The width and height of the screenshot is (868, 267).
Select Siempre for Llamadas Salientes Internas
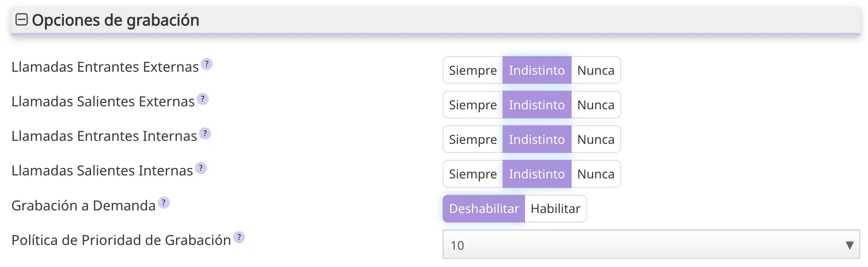coord(472,174)
